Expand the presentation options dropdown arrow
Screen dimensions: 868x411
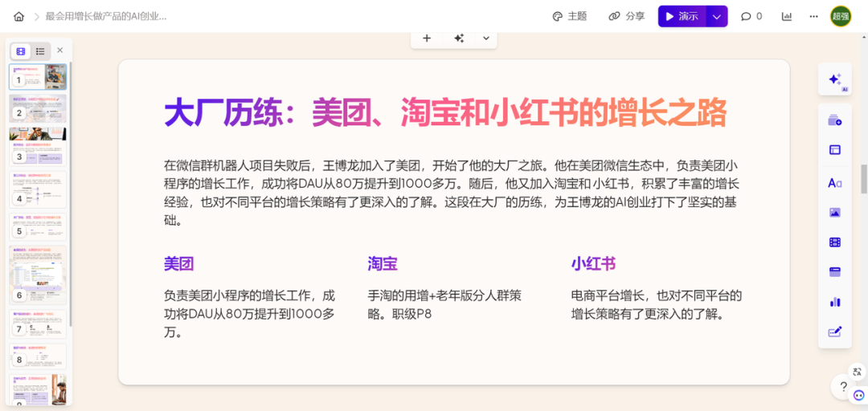pos(717,16)
